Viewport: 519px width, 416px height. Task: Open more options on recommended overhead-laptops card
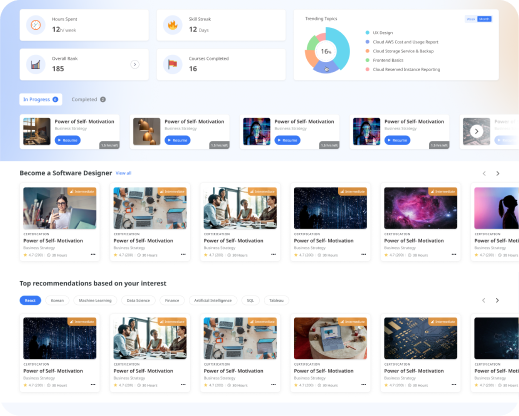pos(273,384)
